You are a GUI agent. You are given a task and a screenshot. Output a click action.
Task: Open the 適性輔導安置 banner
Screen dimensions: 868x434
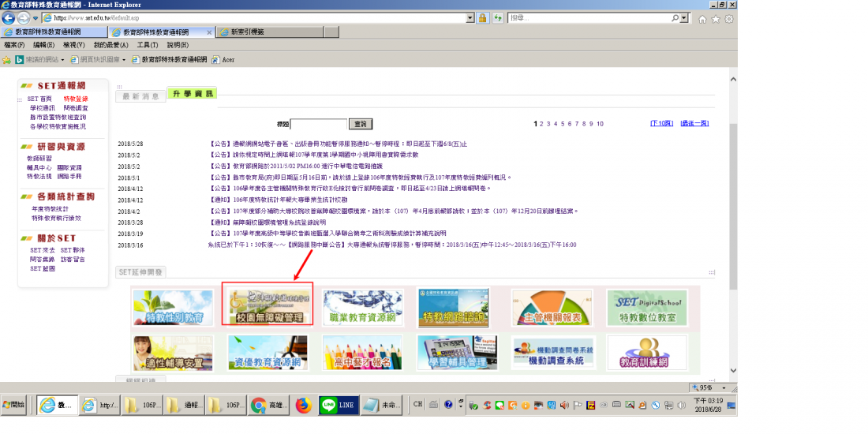click(x=174, y=354)
